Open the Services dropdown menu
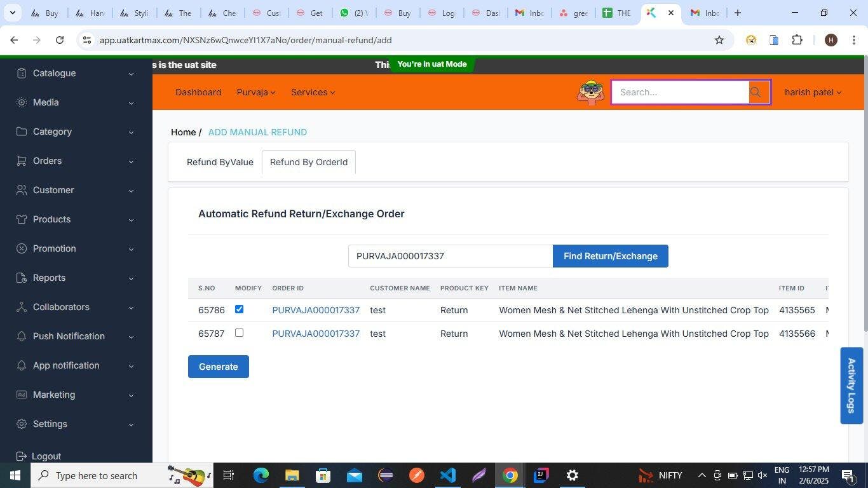The width and height of the screenshot is (868, 488). [x=313, y=92]
